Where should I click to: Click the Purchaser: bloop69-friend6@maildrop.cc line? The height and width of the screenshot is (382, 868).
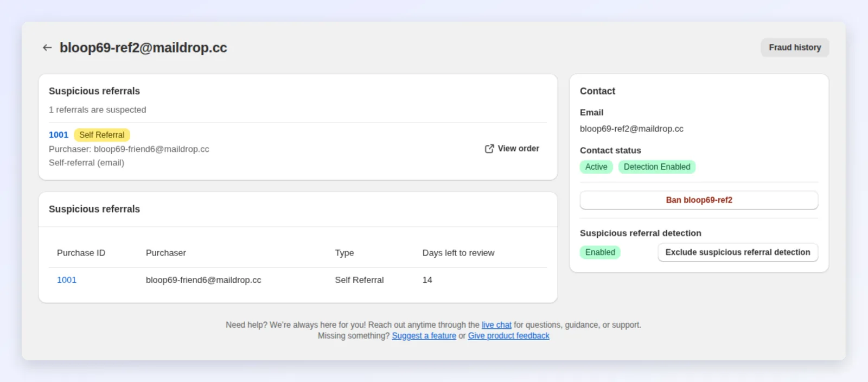coord(129,149)
